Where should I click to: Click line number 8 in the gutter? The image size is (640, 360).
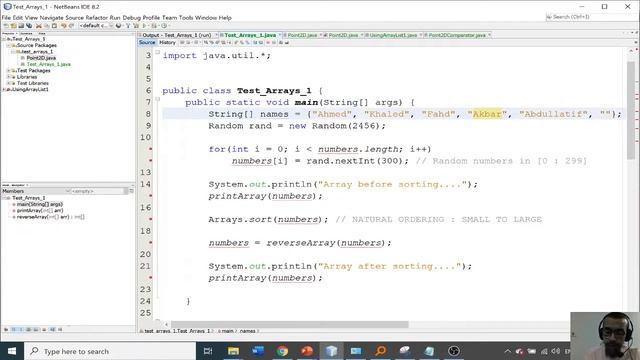tap(148, 114)
